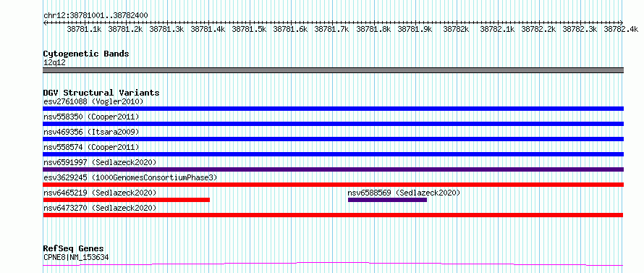Click ruler position 38781.8k
Screen dimensions: 644x273
pos(374,29)
